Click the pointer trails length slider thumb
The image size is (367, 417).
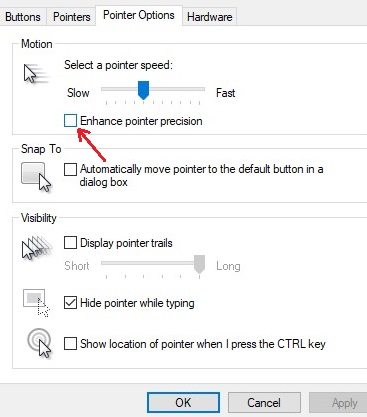199,264
